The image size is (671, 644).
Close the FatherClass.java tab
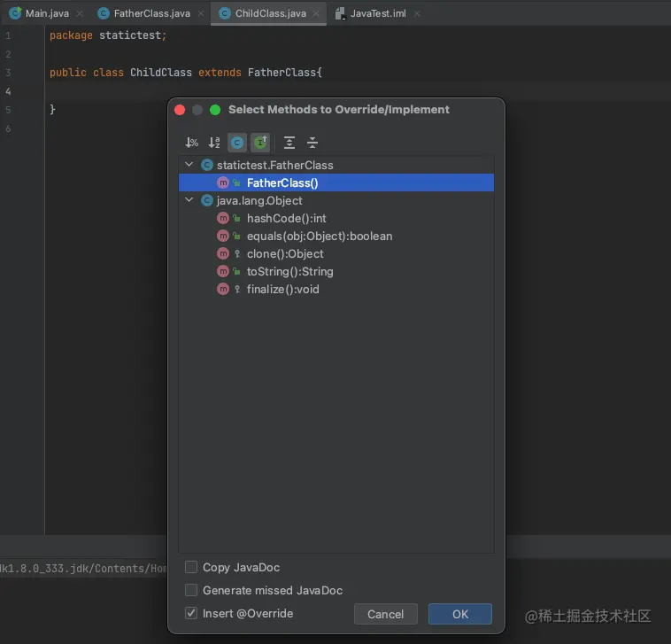201,13
